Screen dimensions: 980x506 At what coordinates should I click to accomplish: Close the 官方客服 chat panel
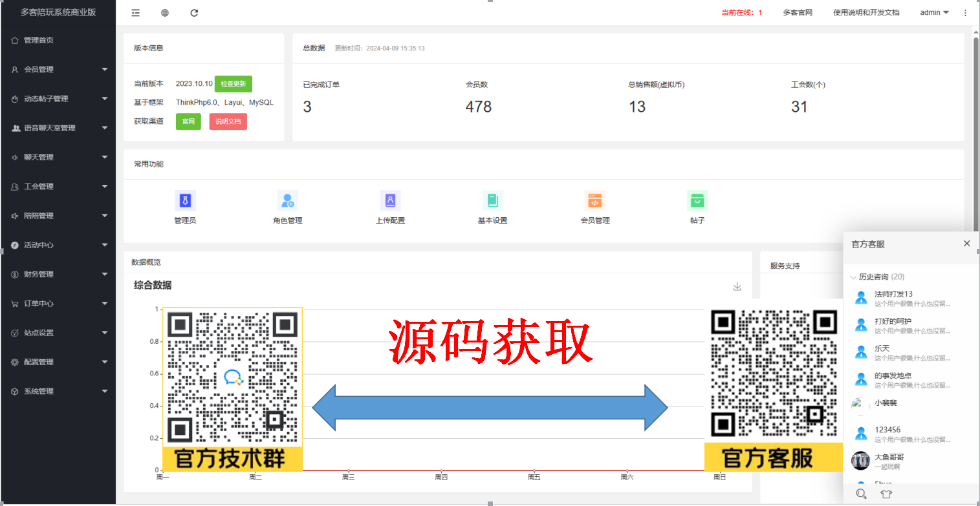tap(966, 243)
